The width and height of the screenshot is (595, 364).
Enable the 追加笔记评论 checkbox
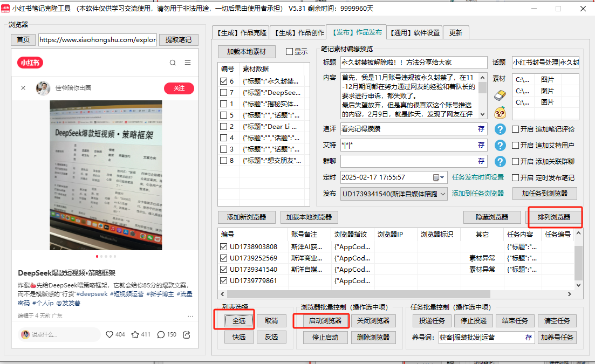tap(516, 129)
